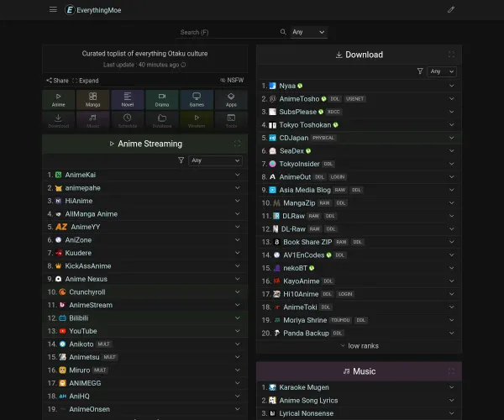Screen dimensions: 504x420
Task: Show low ranks in Download list
Action: tap(359, 345)
